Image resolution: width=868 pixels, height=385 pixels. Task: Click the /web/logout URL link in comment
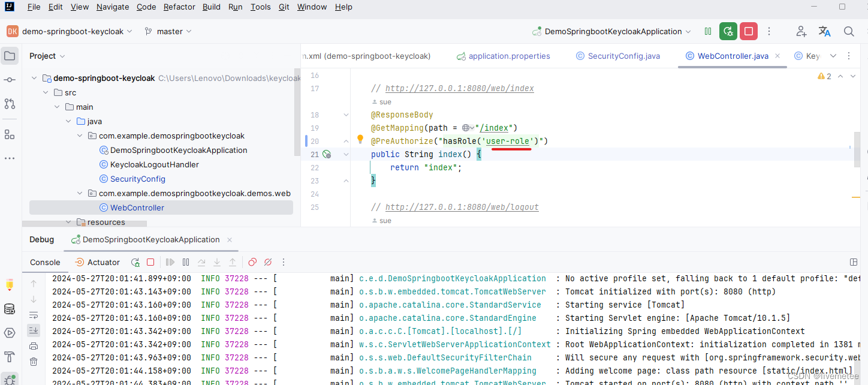click(x=462, y=207)
